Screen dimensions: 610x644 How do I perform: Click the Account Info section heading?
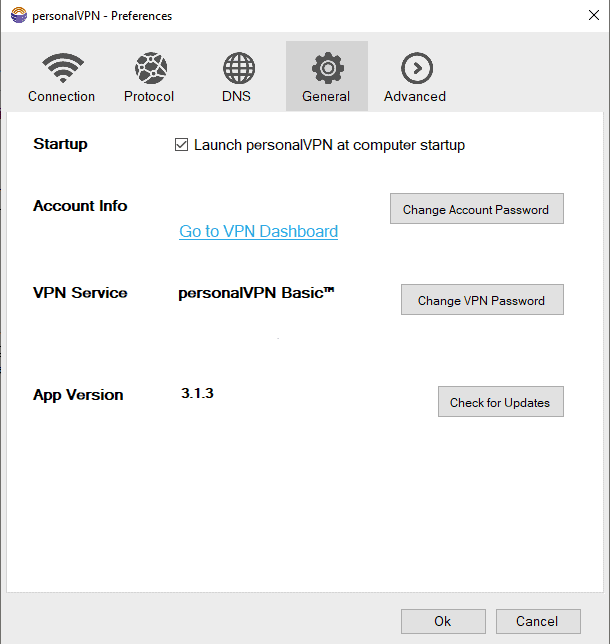80,206
